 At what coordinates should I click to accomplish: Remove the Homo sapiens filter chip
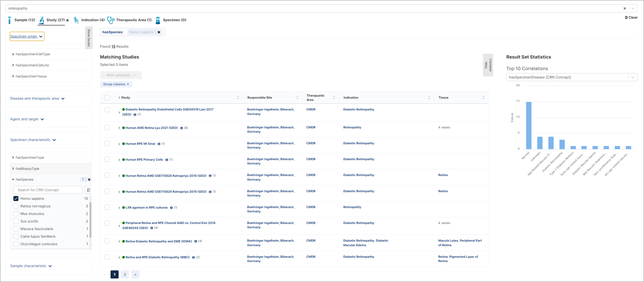click(159, 32)
